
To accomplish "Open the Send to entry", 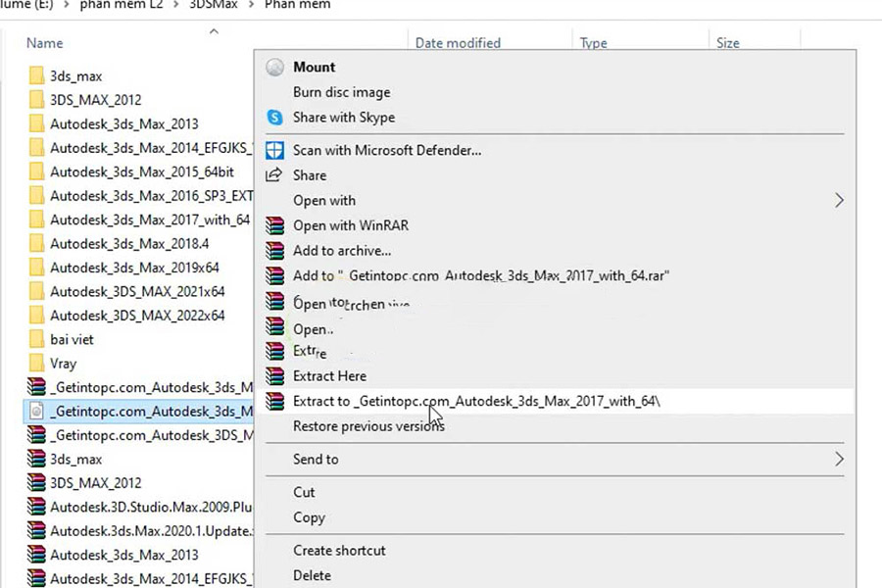I will pyautogui.click(x=316, y=460).
